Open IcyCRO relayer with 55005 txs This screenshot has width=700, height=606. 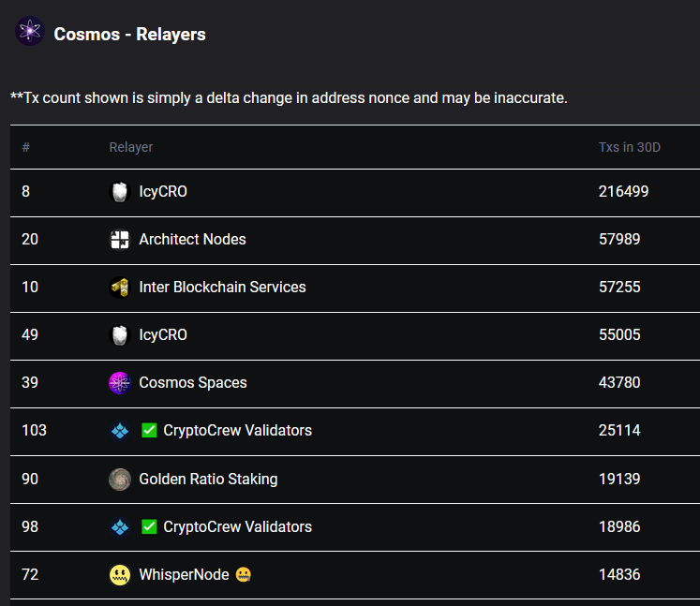point(163,335)
